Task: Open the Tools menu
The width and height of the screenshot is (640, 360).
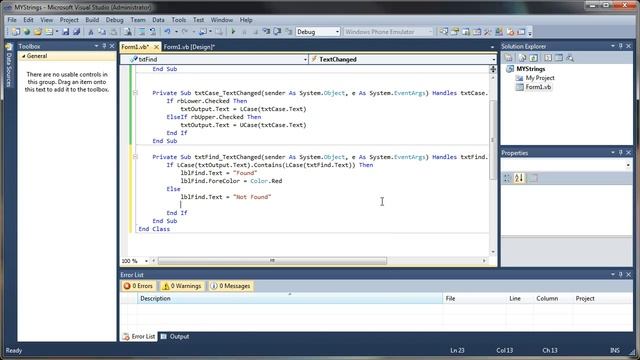Action: pyautogui.click(x=178, y=20)
